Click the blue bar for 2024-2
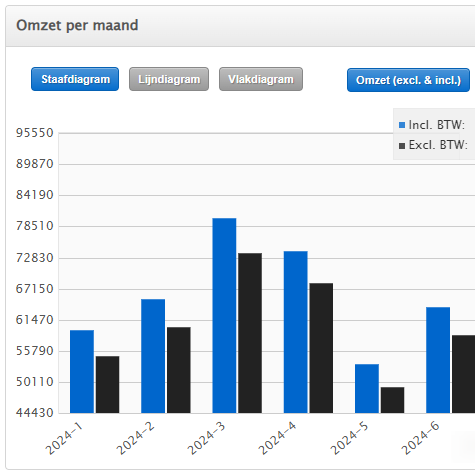Image resolution: width=475 pixels, height=475 pixels. 153,356
